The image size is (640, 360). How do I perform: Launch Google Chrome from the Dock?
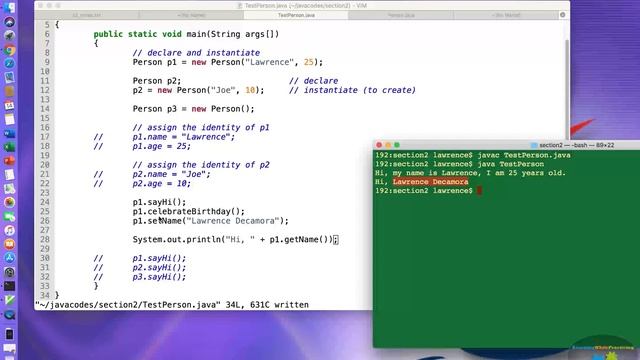coord(9,50)
